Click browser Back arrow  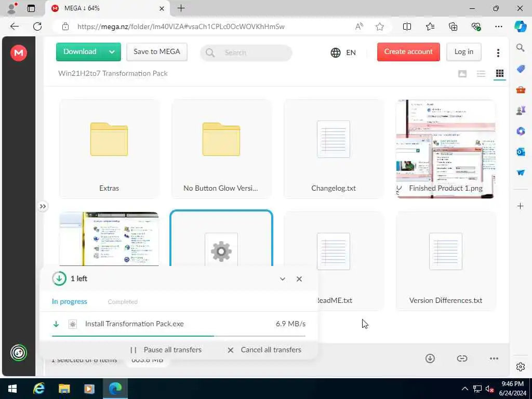pos(14,26)
